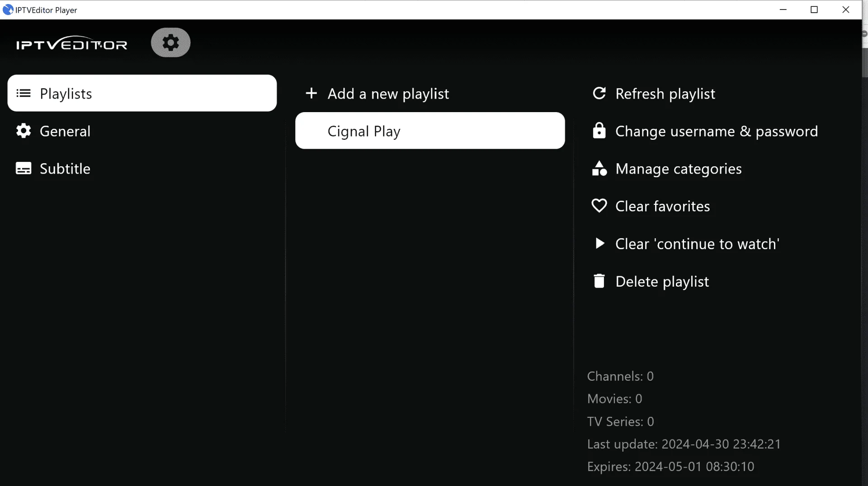Click the plus icon to add playlist
Image resolution: width=868 pixels, height=486 pixels.
tap(311, 93)
